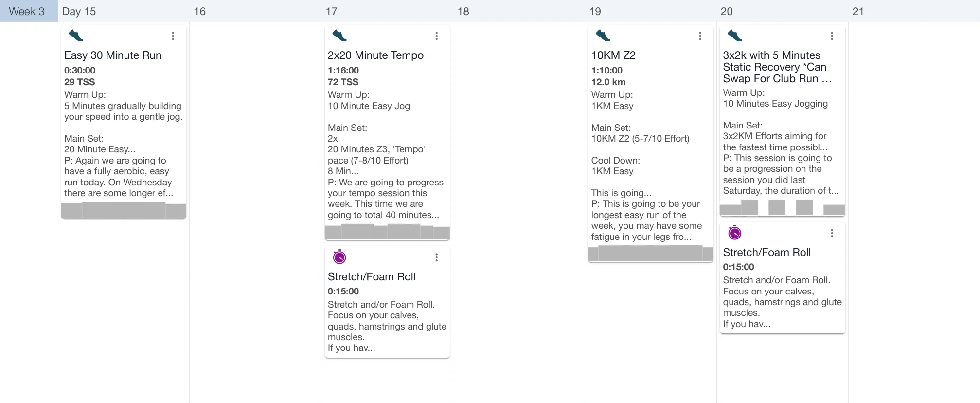Click the shoe icon on 3x2k workout card
The height and width of the screenshot is (403, 980).
coord(734,36)
